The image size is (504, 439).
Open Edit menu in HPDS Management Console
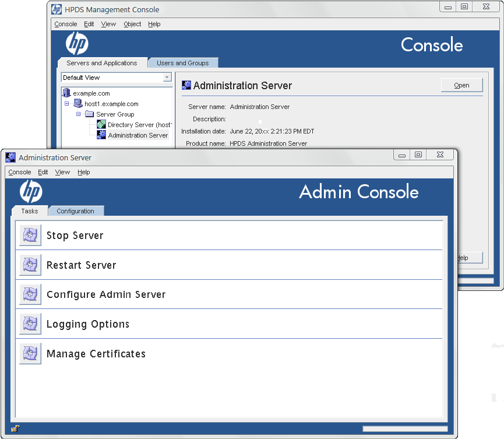tap(89, 24)
